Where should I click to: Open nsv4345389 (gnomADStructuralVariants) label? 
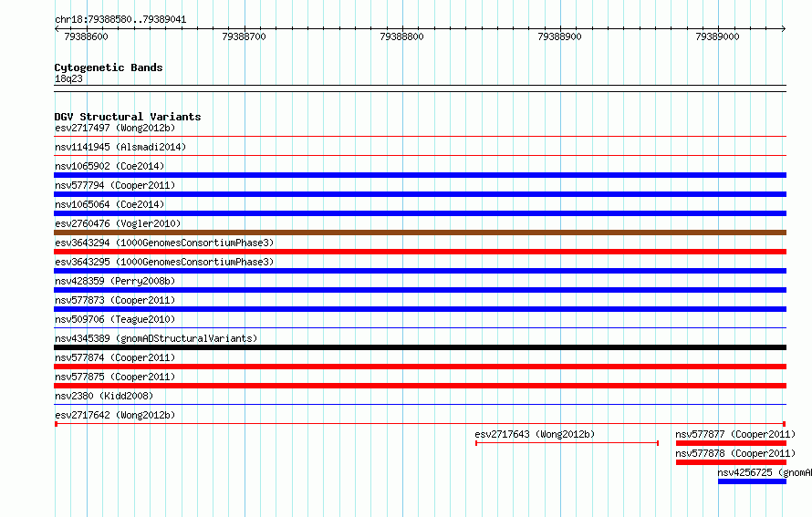156,338
